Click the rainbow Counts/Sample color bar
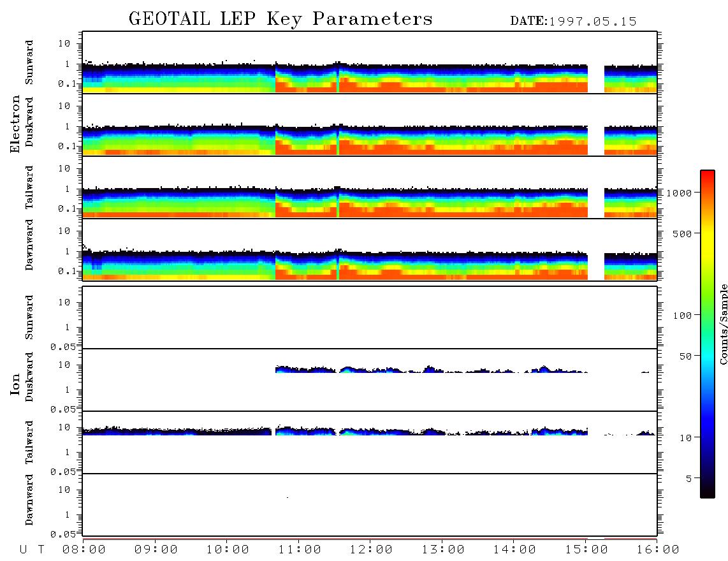728x561 pixels. tap(708, 334)
